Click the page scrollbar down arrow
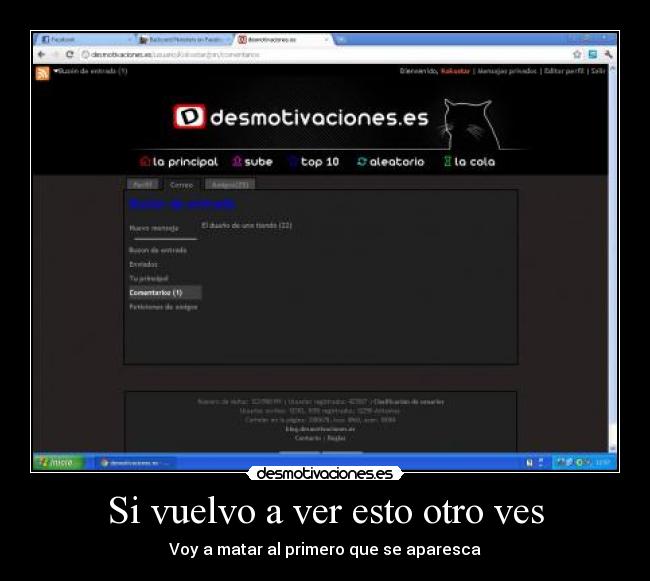 pyautogui.click(x=613, y=448)
